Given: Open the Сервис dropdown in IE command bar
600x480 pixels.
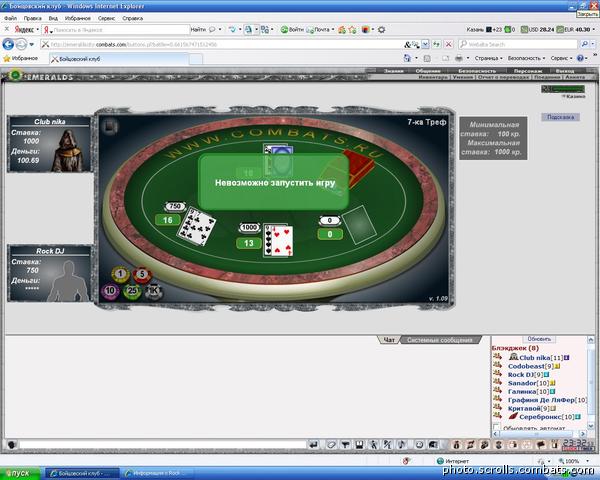Looking at the screenshot, I should click(x=561, y=58).
